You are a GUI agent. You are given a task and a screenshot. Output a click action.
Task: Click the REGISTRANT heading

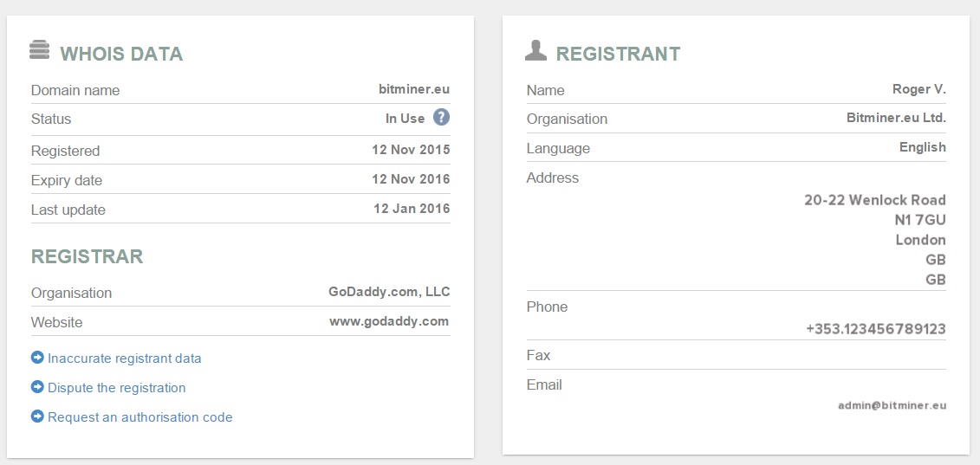(x=618, y=54)
